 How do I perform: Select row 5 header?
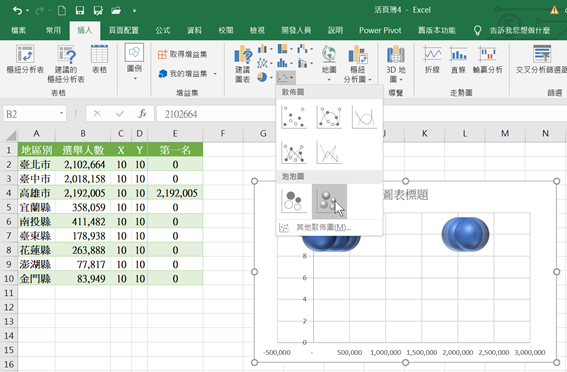pyautogui.click(x=9, y=208)
